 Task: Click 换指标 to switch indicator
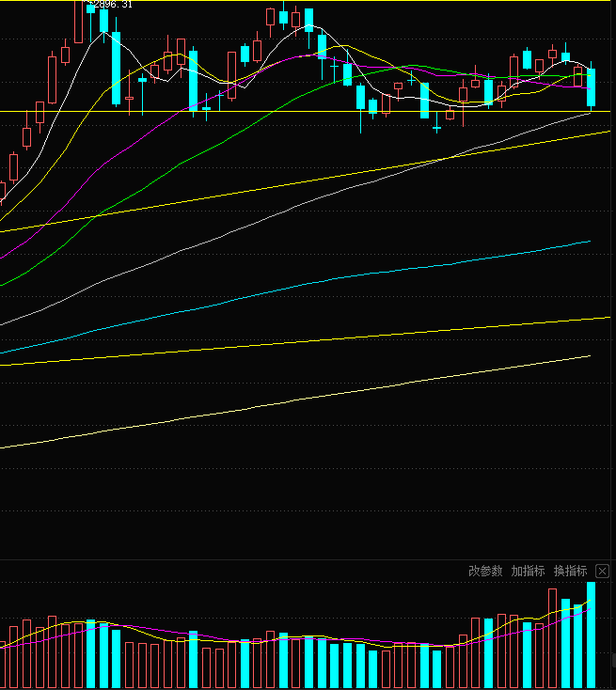coord(570,572)
